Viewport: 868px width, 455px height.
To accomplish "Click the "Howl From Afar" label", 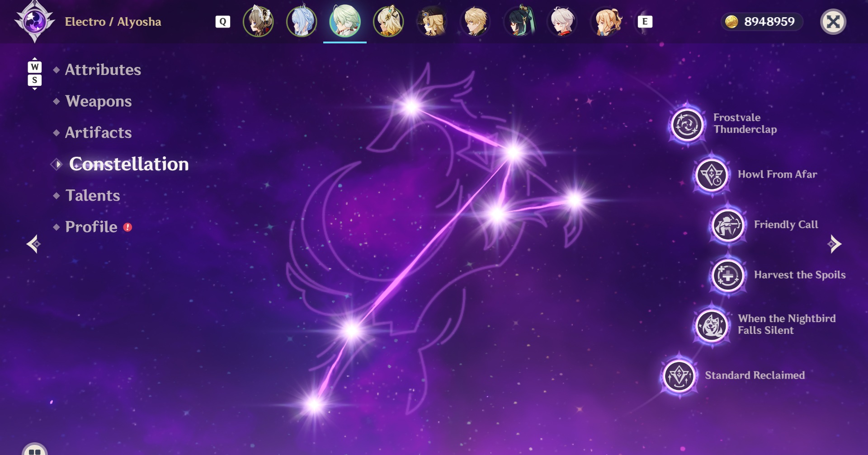I will (778, 174).
